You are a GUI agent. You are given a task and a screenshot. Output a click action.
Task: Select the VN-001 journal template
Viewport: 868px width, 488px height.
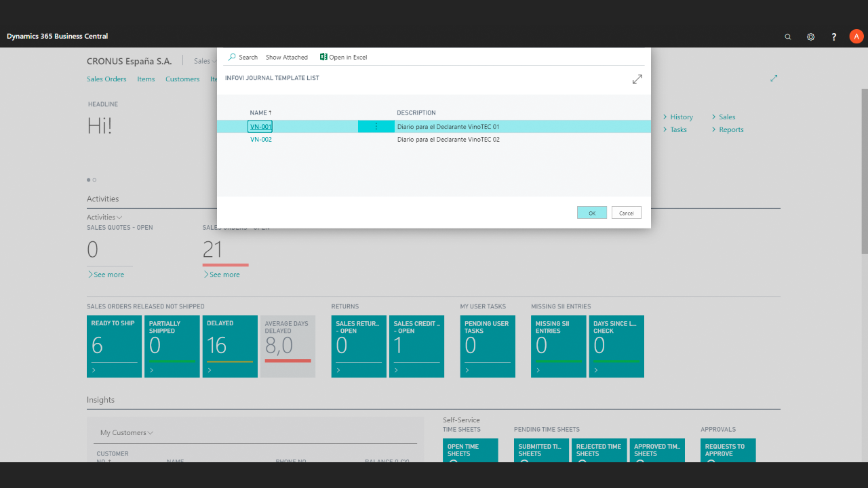(260, 127)
